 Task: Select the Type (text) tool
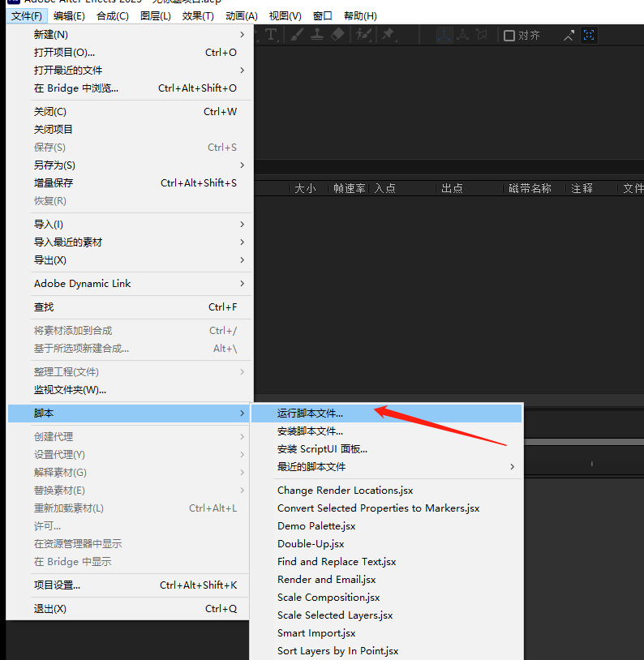click(x=272, y=35)
